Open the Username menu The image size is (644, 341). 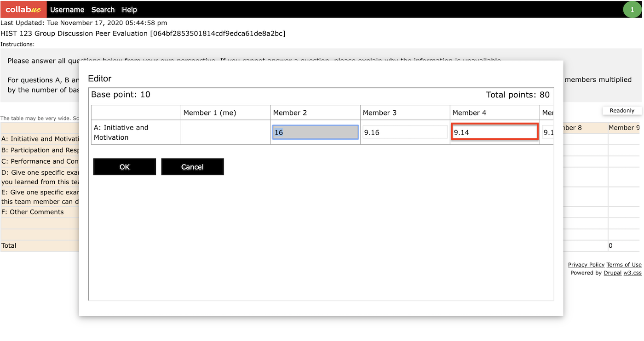[x=67, y=10]
